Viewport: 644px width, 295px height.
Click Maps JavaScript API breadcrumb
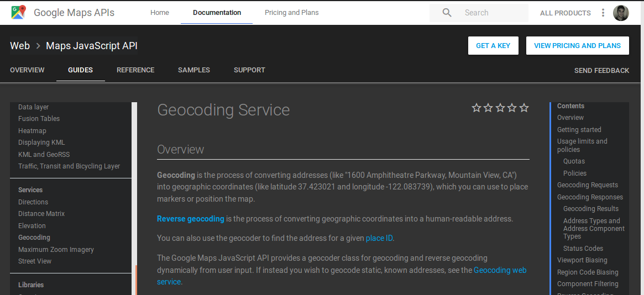92,46
